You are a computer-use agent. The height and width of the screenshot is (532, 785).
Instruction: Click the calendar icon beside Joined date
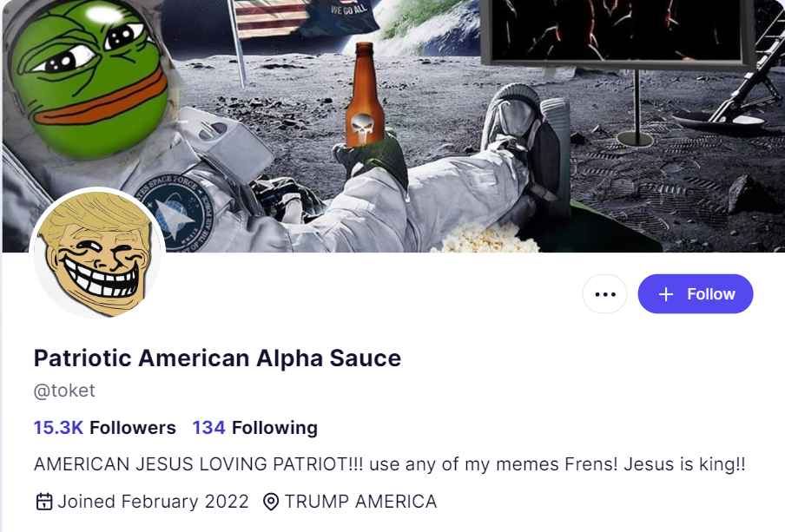tap(44, 502)
